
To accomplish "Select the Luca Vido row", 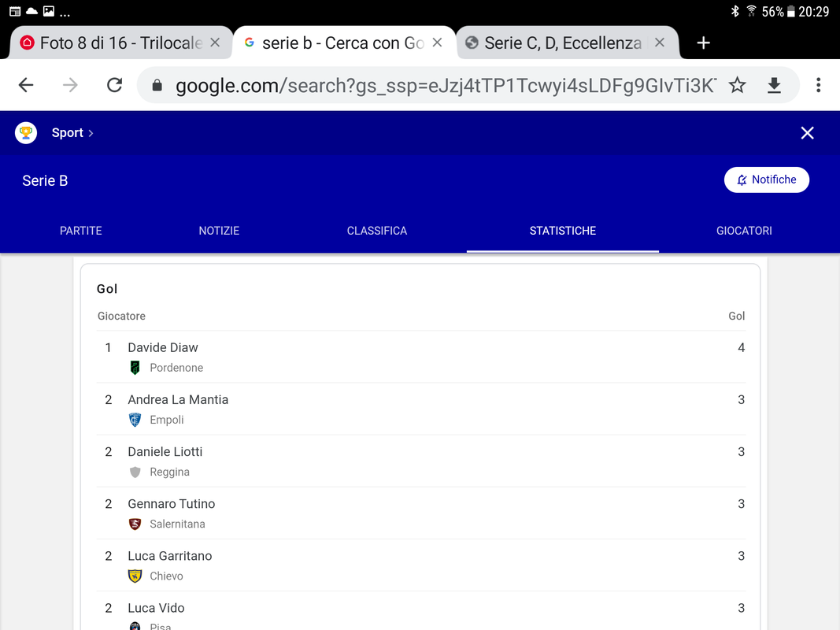I will (420, 611).
